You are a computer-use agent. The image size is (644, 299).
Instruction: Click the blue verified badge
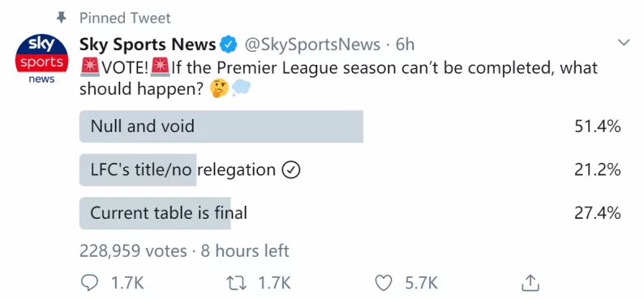click(230, 45)
